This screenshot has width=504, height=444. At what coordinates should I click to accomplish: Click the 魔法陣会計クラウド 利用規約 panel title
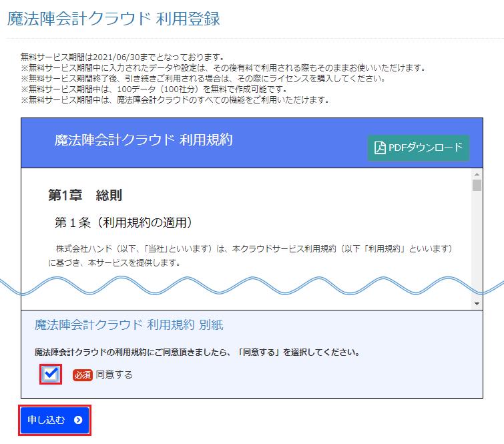(x=144, y=140)
